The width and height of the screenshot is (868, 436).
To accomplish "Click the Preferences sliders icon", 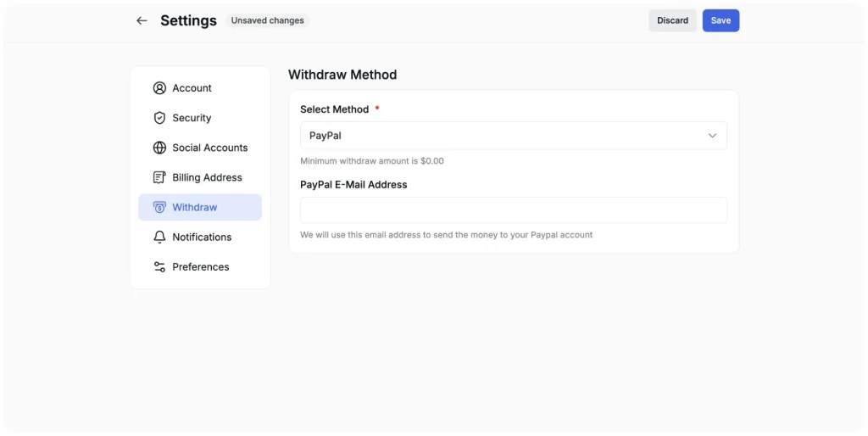I will click(159, 267).
